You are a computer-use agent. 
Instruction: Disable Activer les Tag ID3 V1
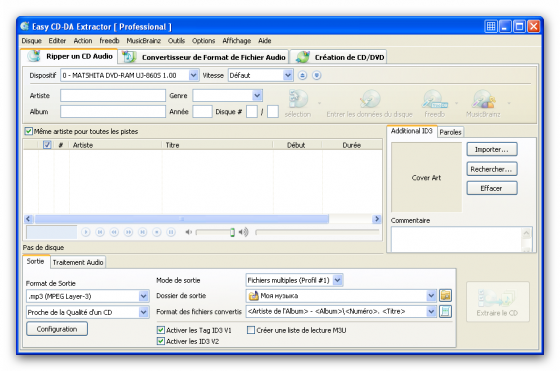point(161,330)
